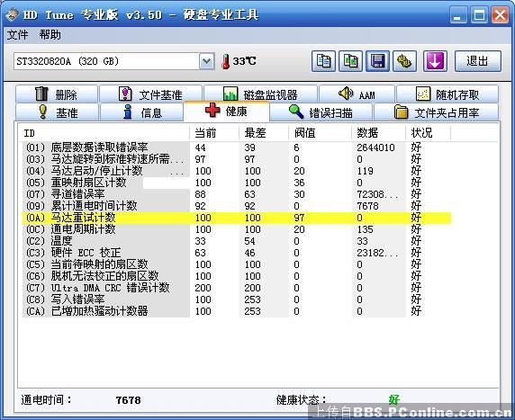The image size is (515, 420).
Task: Open the 信息 info tab
Action: (x=141, y=112)
